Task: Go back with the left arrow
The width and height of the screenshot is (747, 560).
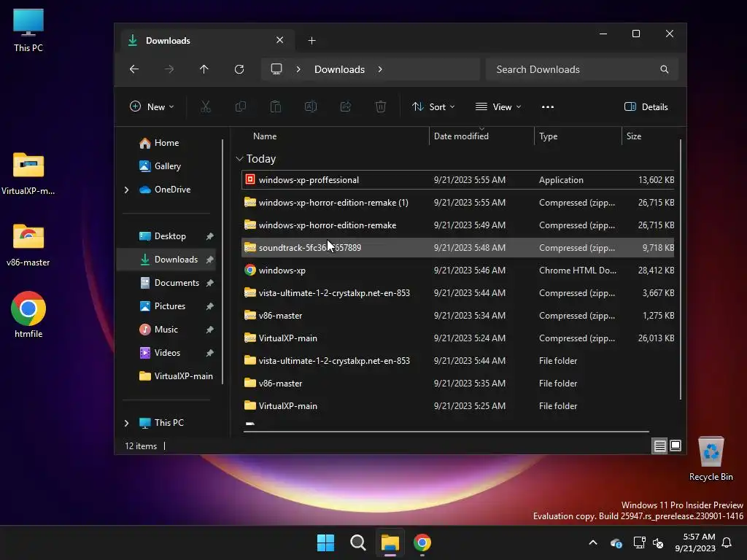Action: coord(134,69)
